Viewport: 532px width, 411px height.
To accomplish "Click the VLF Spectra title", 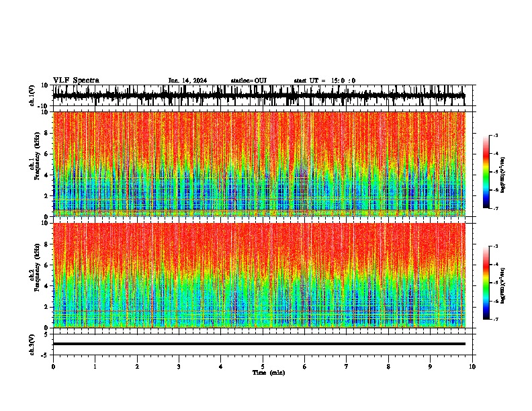I will [76, 81].
